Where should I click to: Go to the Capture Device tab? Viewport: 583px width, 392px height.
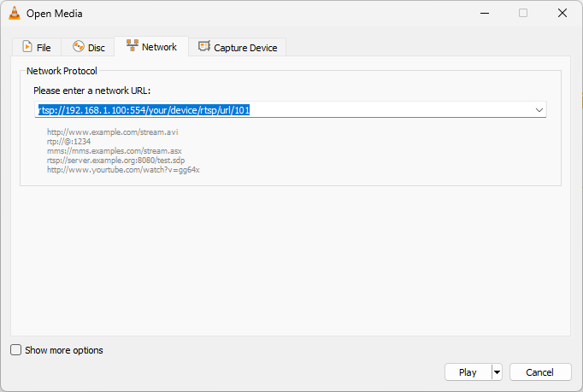click(x=245, y=48)
